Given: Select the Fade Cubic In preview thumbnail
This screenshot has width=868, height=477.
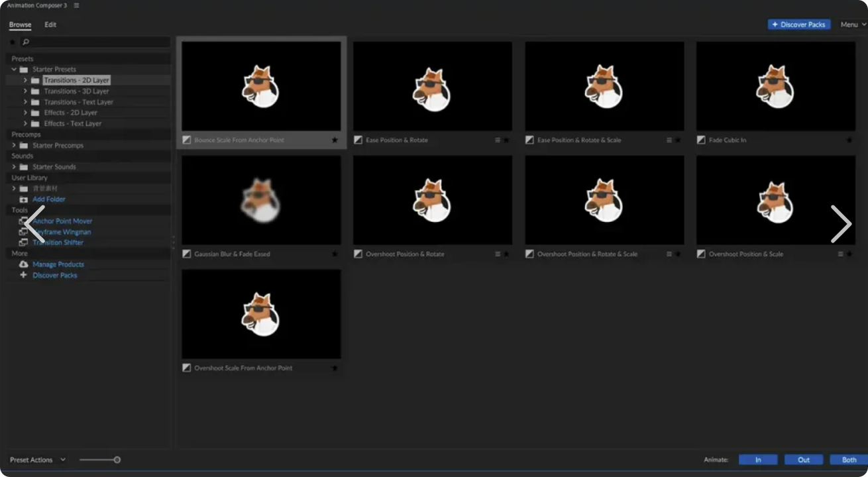Looking at the screenshot, I should point(776,86).
